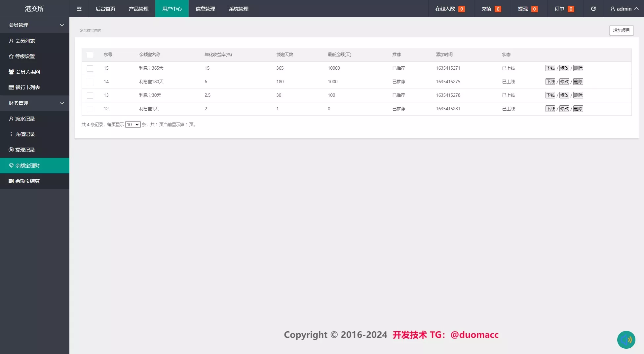This screenshot has height=354, width=644.
Task: Open 会员列表 via its person icon
Action: [11, 41]
